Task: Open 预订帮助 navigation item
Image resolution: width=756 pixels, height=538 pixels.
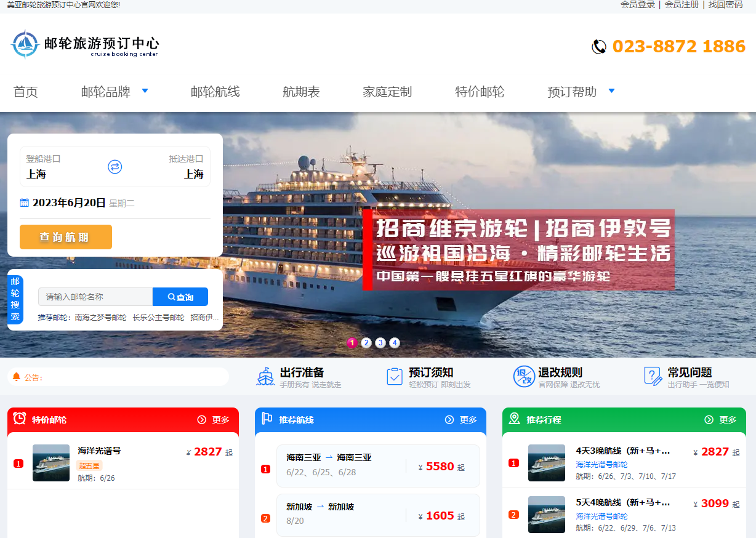Action: (x=573, y=92)
